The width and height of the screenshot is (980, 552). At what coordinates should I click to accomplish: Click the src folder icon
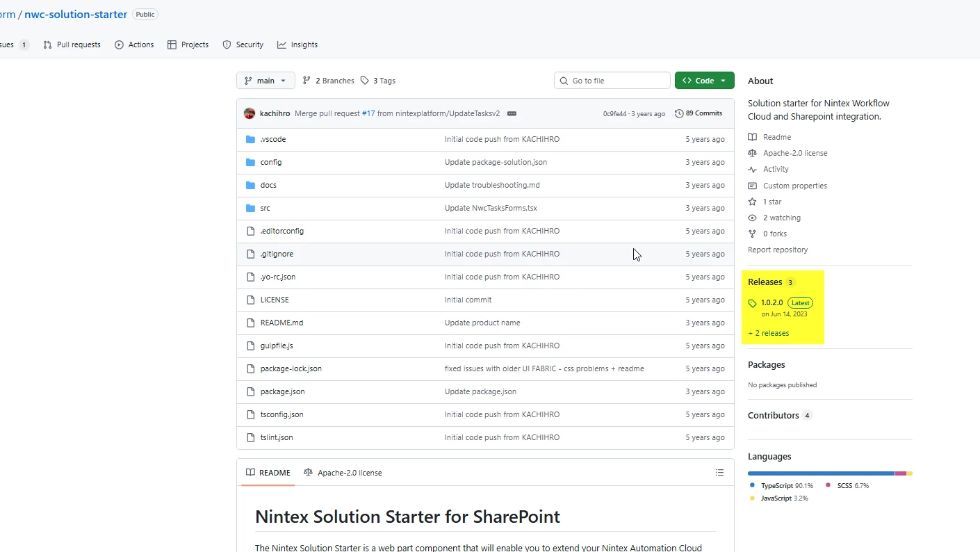[x=251, y=208]
